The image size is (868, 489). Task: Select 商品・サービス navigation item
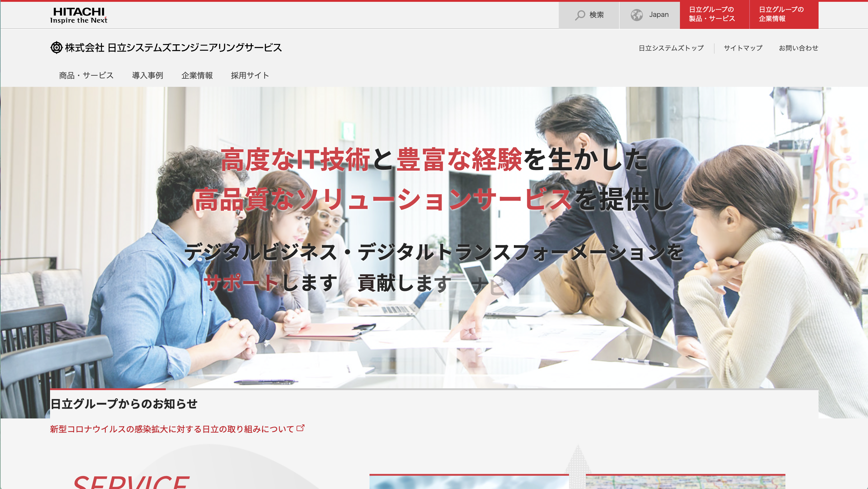tap(86, 75)
